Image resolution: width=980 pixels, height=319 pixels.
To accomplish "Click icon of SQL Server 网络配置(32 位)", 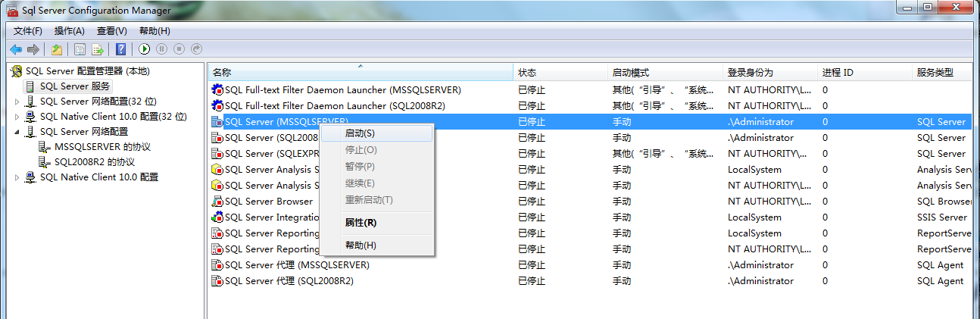I will click(30, 102).
